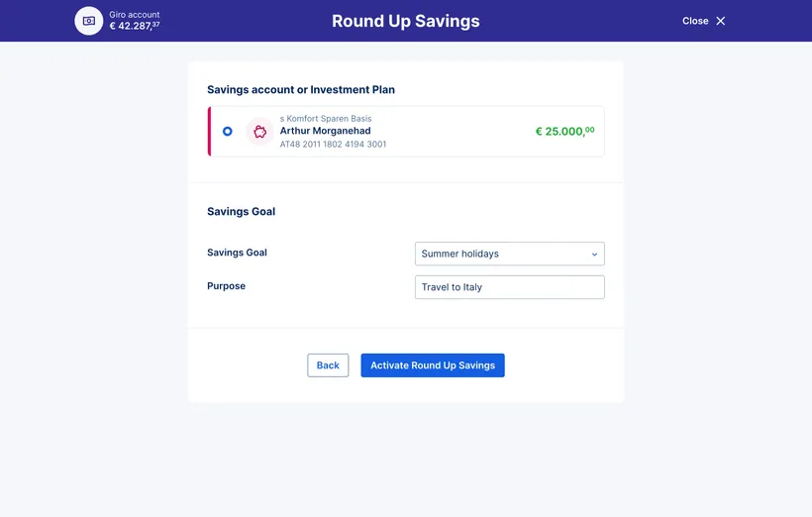
Task: Select the Arthur Morganehad account name
Action: [x=325, y=131]
